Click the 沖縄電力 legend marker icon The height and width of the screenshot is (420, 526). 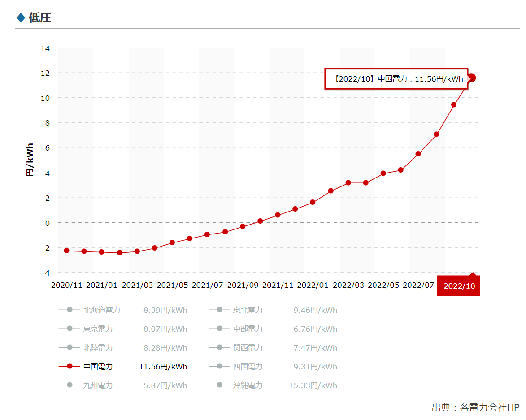point(219,385)
